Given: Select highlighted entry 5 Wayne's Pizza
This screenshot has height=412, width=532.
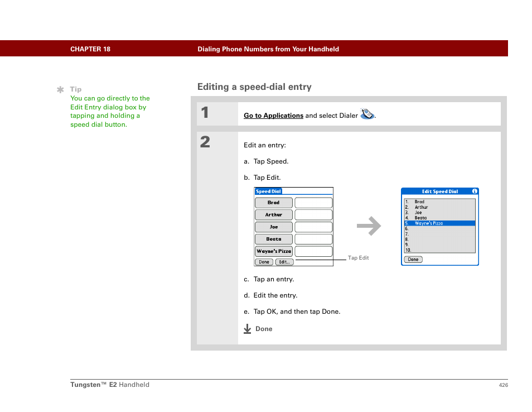Looking at the screenshot, I should pos(440,223).
